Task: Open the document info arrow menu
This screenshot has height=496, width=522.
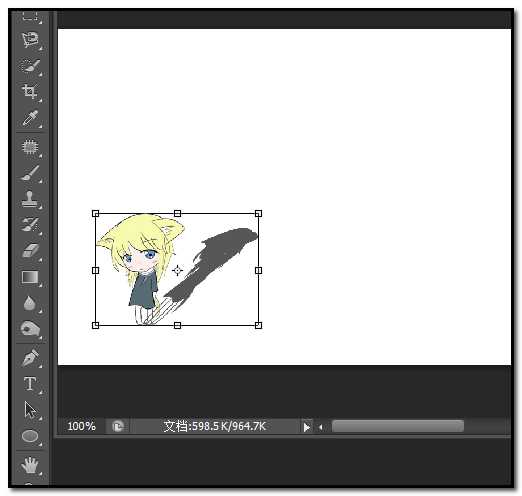Action: (306, 427)
